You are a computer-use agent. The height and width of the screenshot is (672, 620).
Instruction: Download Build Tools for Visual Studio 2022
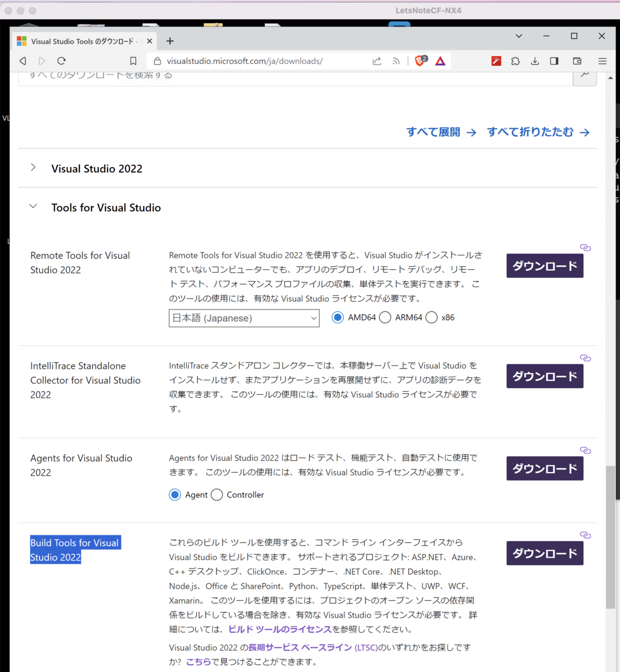click(x=545, y=553)
